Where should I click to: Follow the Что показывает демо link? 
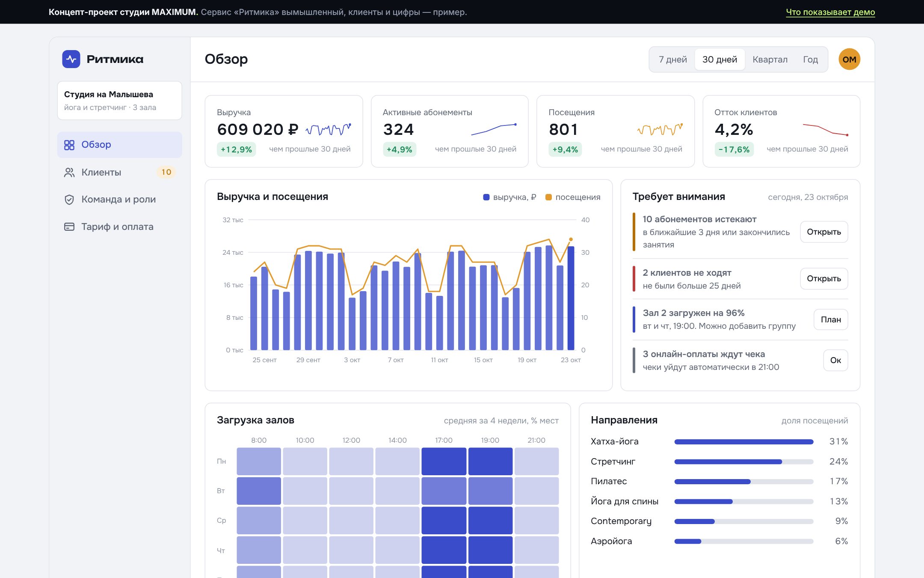[x=830, y=12]
